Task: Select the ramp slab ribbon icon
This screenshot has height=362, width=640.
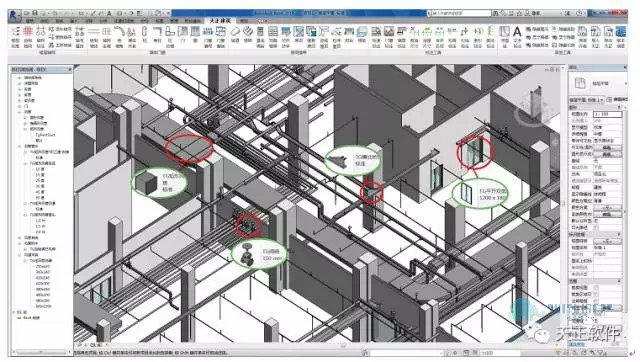Action: point(235,31)
